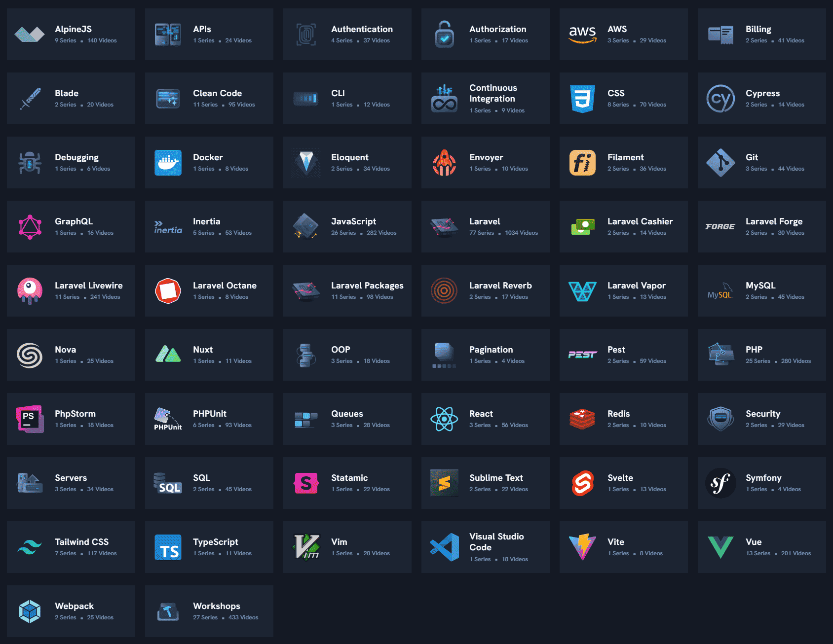The width and height of the screenshot is (833, 644).
Task: Click the Filament logo icon
Action: tap(582, 163)
